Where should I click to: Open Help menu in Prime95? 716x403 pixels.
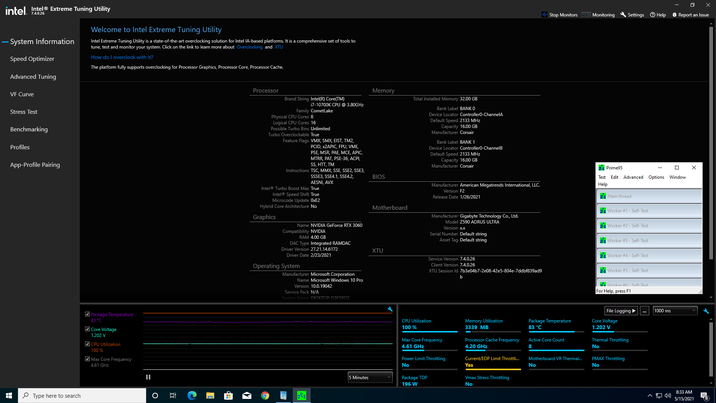603,184
